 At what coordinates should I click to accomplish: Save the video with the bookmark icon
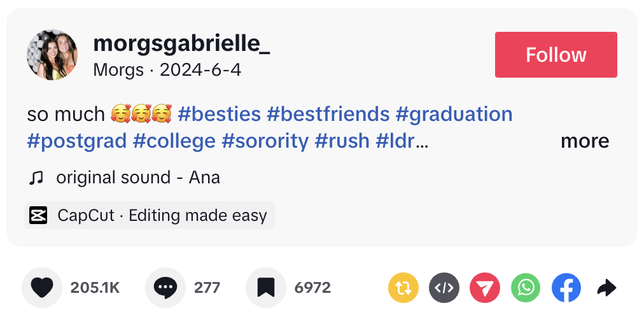pyautogui.click(x=265, y=288)
